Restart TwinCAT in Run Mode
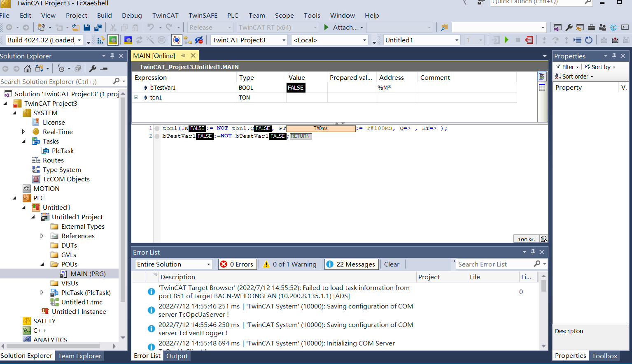The image size is (632, 364). [113, 40]
